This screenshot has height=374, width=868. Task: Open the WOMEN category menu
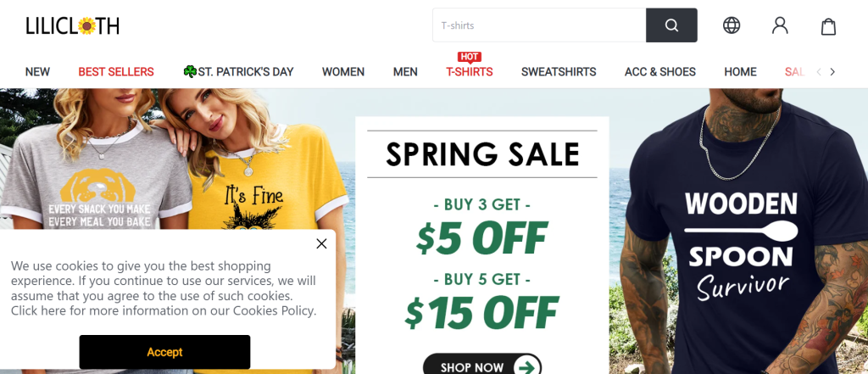click(x=343, y=72)
